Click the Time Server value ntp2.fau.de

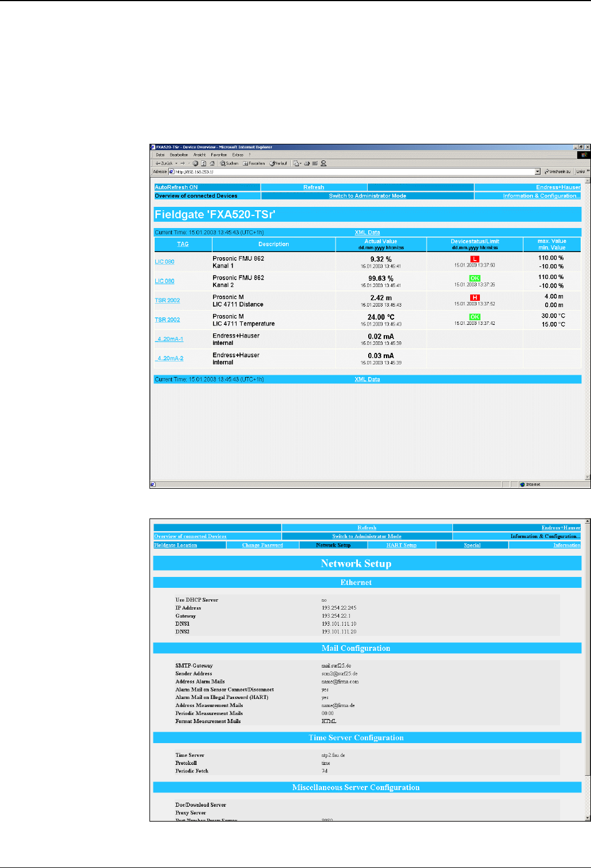(x=333, y=755)
